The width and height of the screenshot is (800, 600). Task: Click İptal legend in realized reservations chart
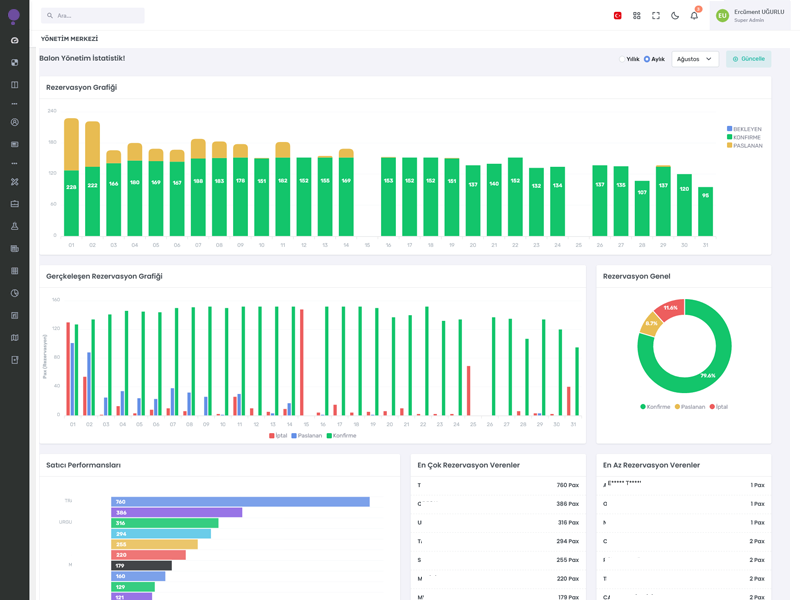click(279, 436)
